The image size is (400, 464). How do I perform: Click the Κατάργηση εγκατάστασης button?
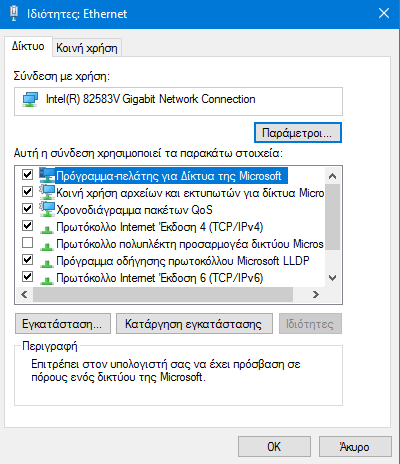click(x=194, y=324)
